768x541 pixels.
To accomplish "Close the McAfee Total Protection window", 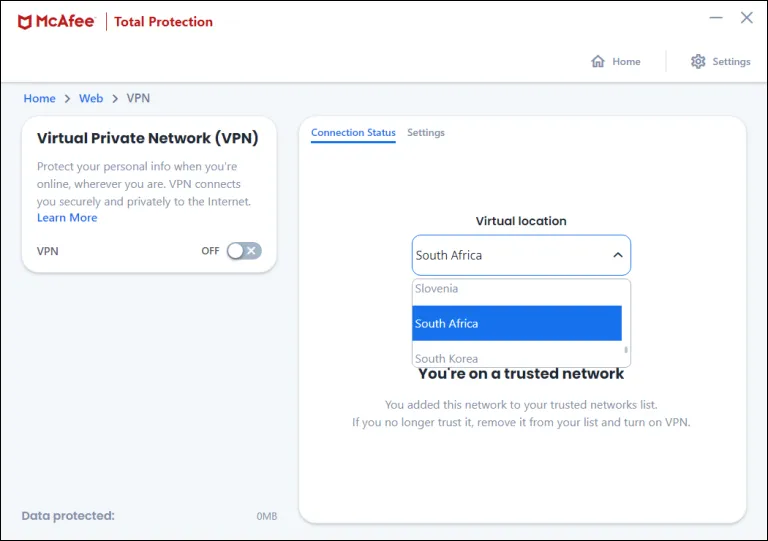I will point(746,17).
